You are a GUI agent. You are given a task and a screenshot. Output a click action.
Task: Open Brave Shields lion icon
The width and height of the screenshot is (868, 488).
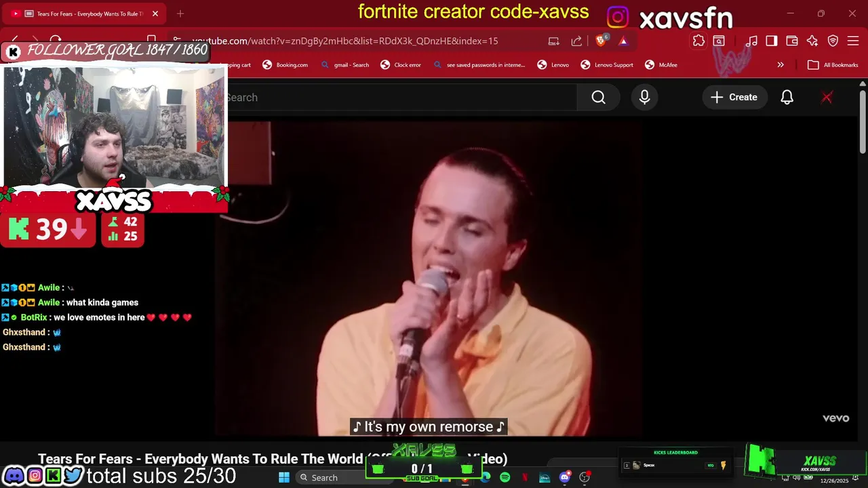(x=601, y=41)
